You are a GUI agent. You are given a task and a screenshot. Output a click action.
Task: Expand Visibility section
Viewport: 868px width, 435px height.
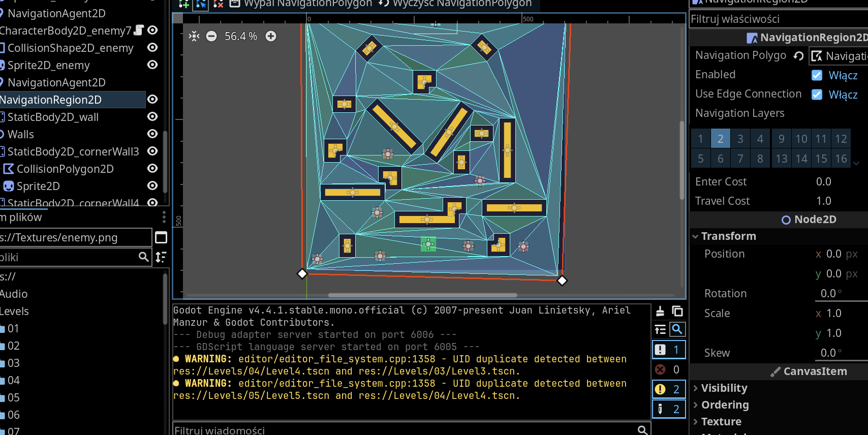(720, 388)
